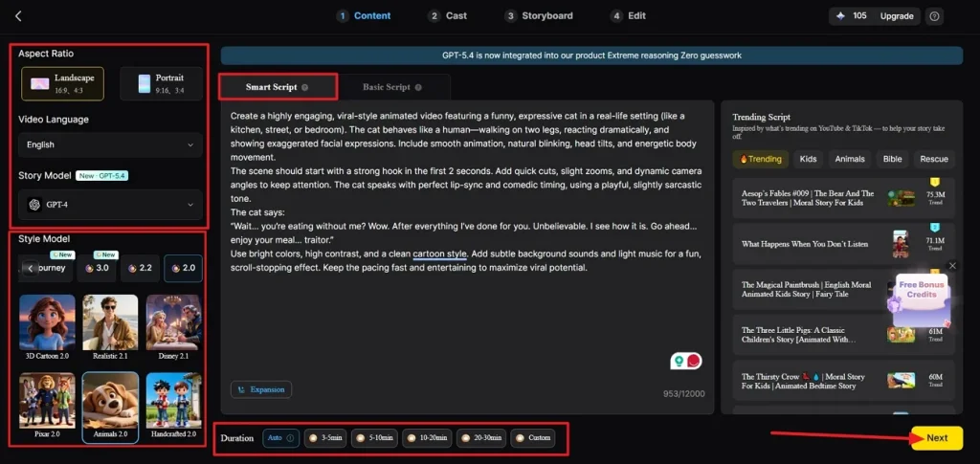Switch to the Basic Script tab

tap(391, 87)
